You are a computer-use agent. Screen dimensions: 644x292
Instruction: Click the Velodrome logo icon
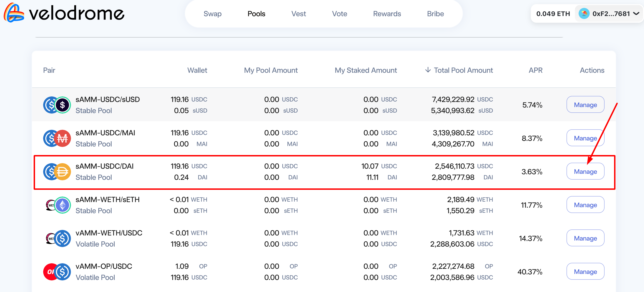(x=14, y=13)
